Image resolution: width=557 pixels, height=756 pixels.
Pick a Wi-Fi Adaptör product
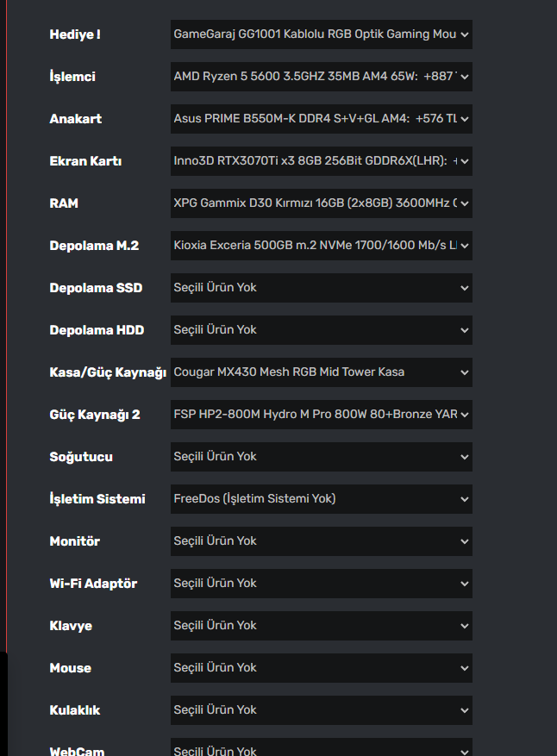321,584
